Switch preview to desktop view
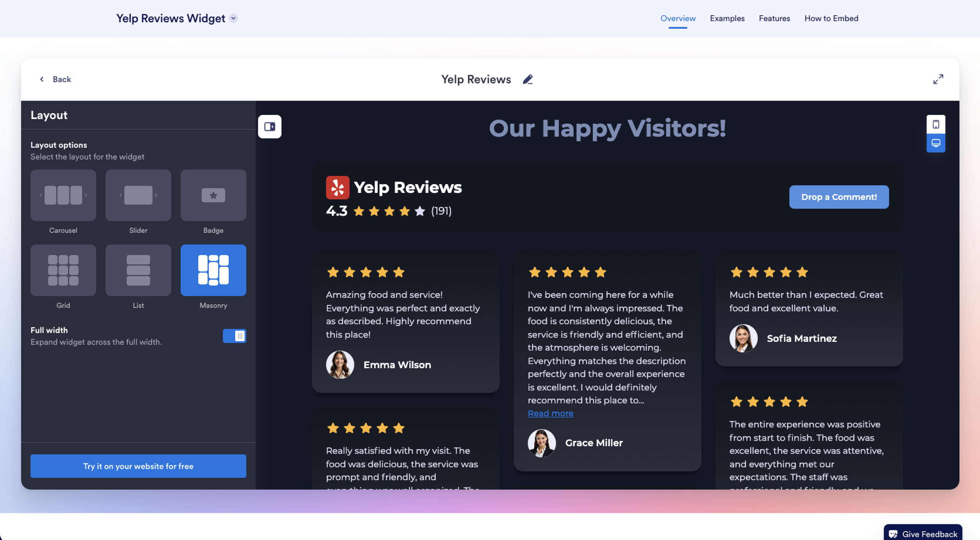 point(936,143)
